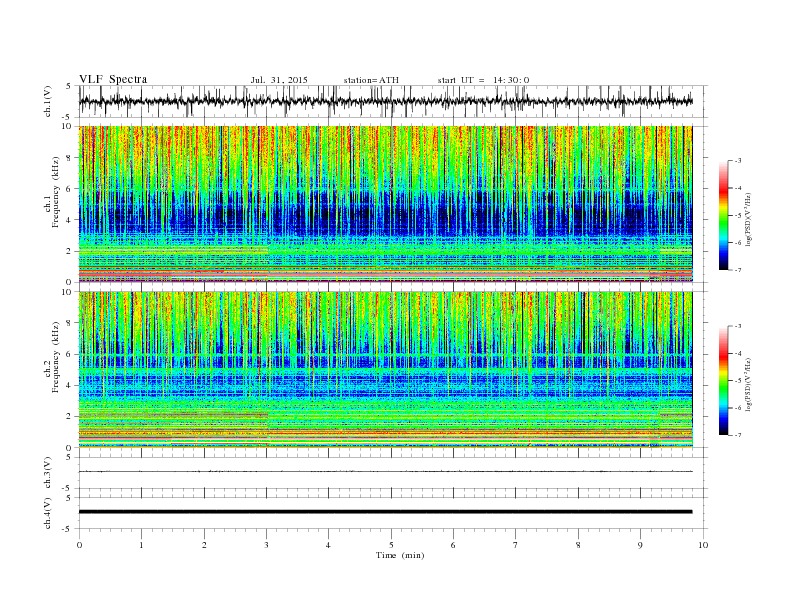Screen dimensions: 792x612
Task: Click the "9" tick on the time axis
Action: coord(640,545)
